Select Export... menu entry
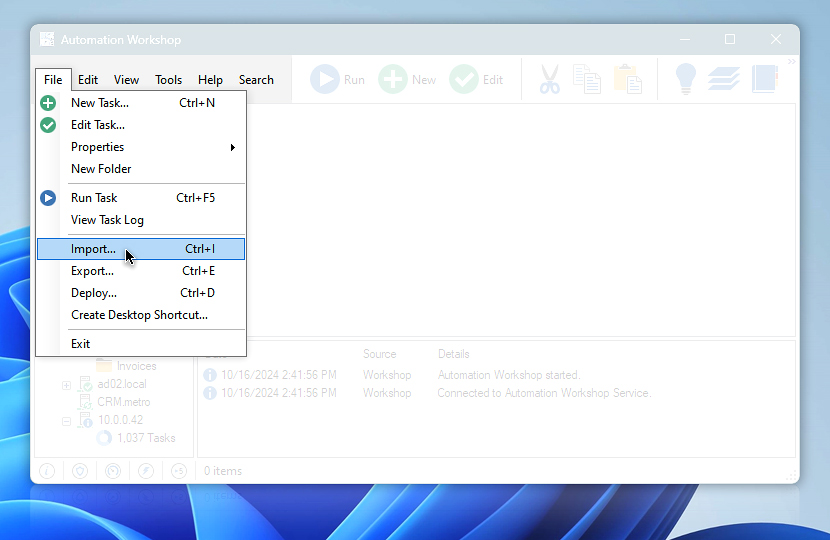 [141, 271]
